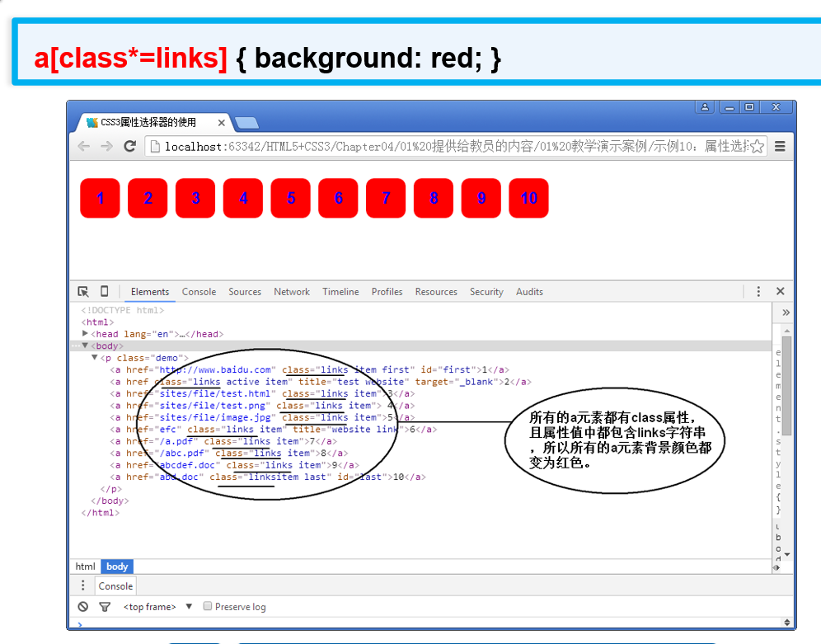
Task: Open the Timeline tab
Action: click(340, 292)
